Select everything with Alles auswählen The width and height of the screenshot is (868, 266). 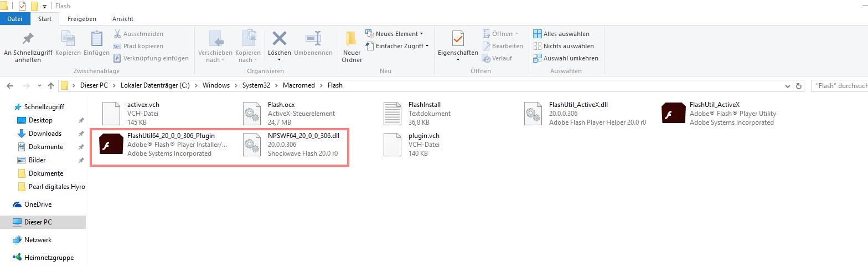561,34
